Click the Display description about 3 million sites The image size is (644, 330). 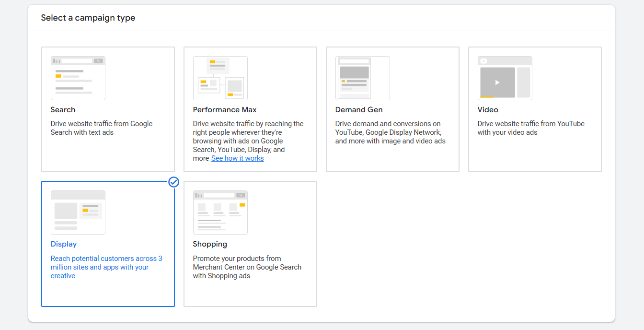tap(106, 267)
